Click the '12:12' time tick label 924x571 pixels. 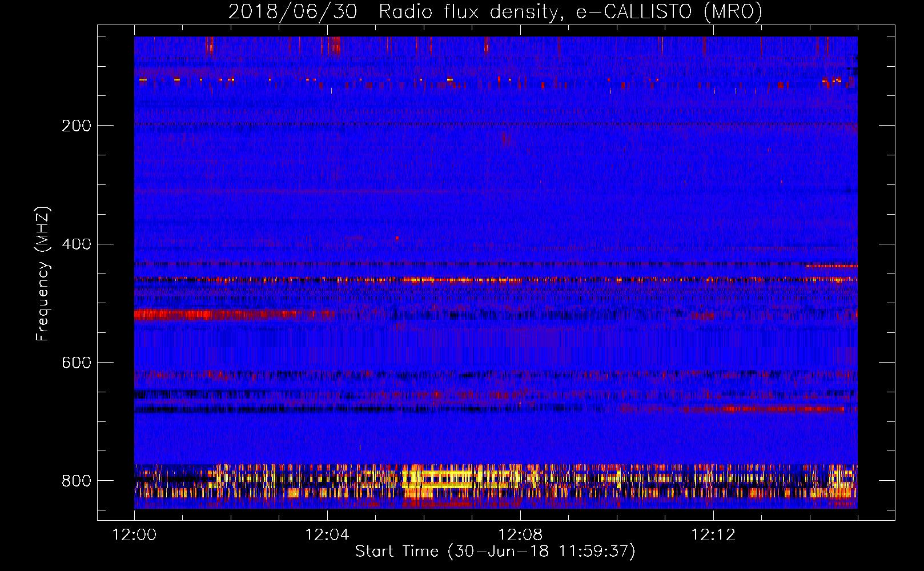point(713,535)
